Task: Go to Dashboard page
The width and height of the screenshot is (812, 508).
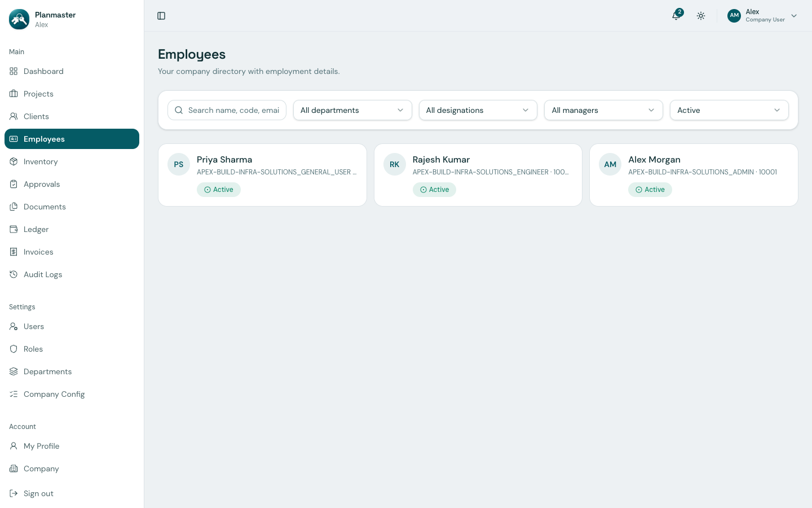Action: 72,71
